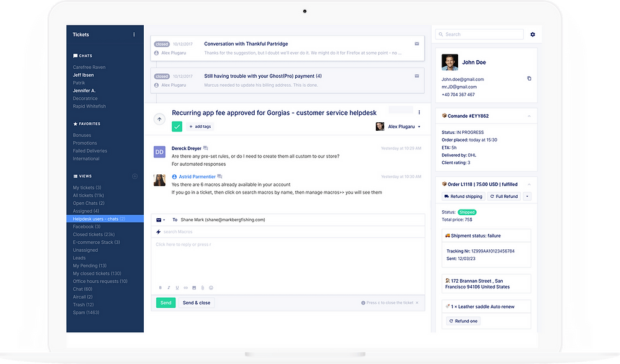Click the tracking number 1Z999AA10123456784

(x=493, y=251)
